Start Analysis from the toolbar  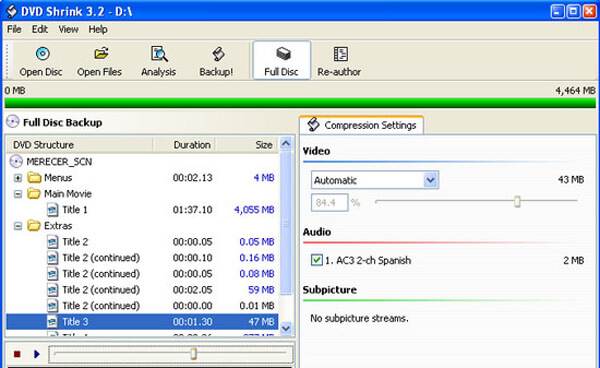pos(158,61)
